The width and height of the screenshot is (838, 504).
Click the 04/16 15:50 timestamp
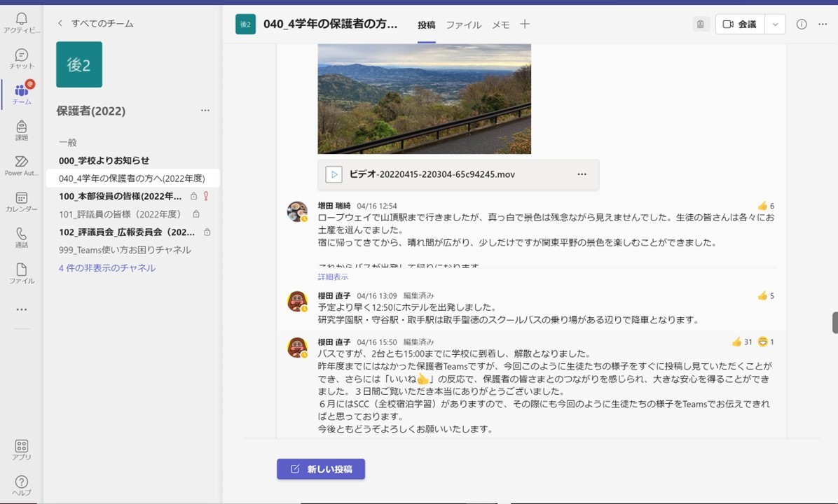coord(377,342)
